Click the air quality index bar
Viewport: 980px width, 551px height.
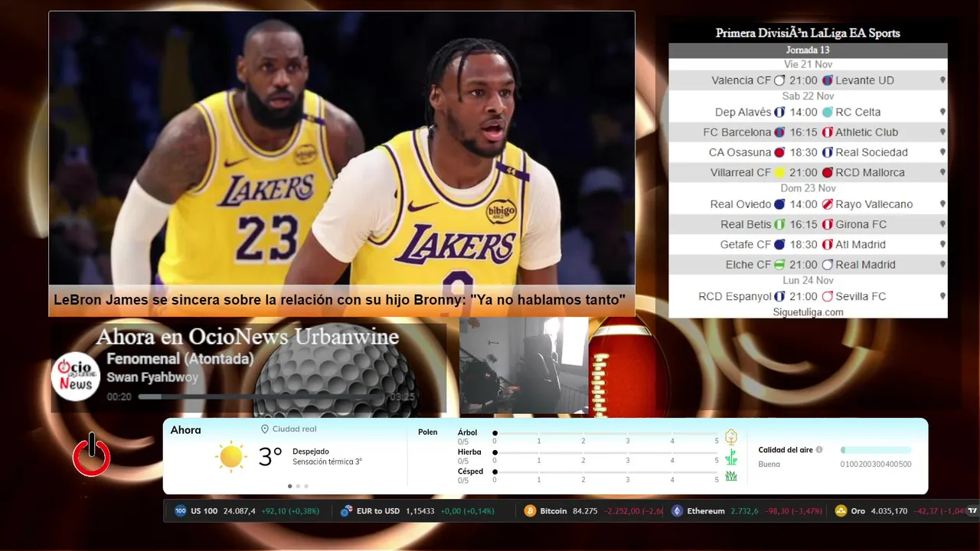876,450
